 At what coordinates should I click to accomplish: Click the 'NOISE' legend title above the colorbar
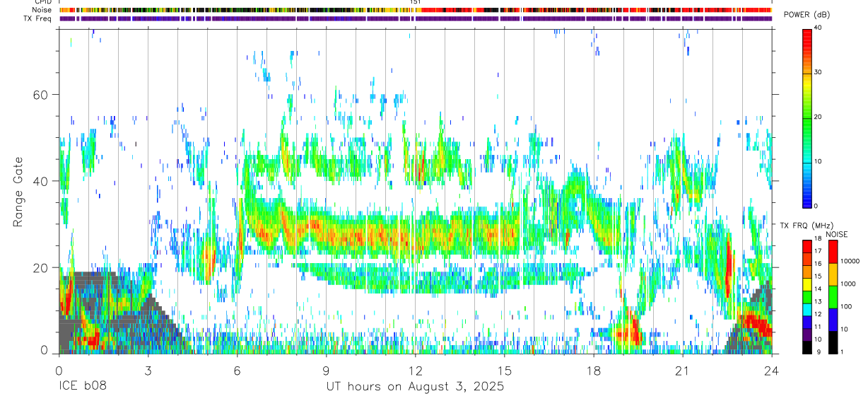click(x=836, y=234)
